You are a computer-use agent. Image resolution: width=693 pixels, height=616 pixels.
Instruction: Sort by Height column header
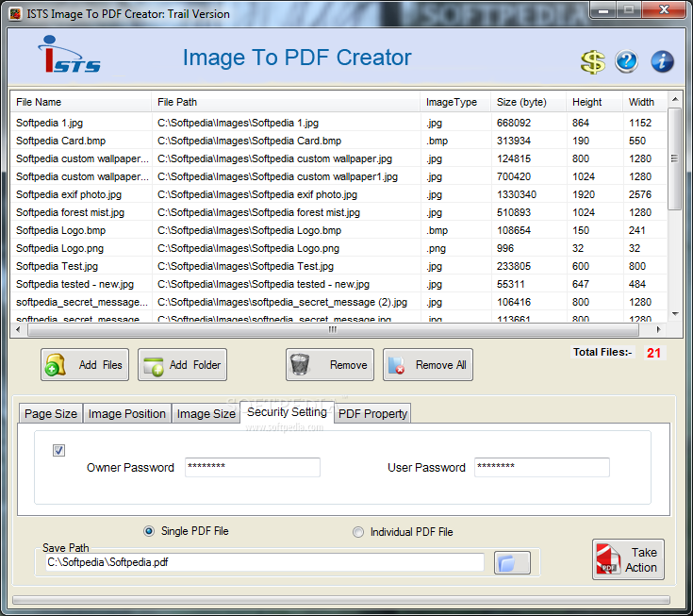tap(594, 102)
